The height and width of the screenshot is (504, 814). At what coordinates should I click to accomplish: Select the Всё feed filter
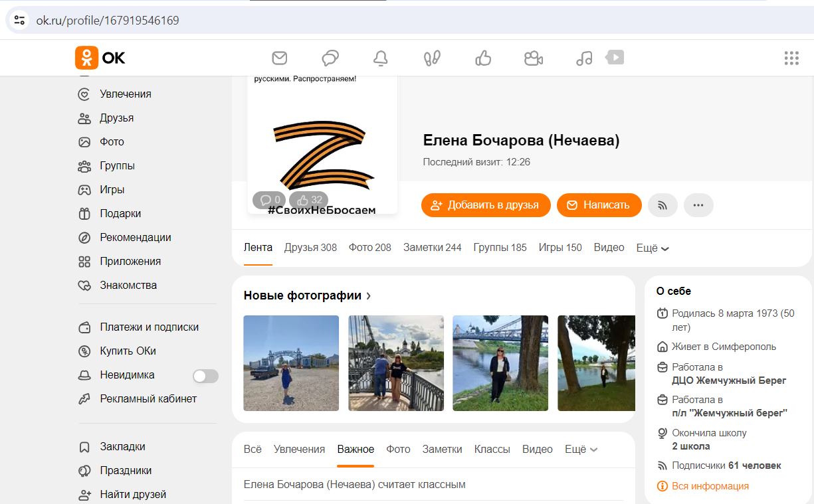(x=253, y=449)
